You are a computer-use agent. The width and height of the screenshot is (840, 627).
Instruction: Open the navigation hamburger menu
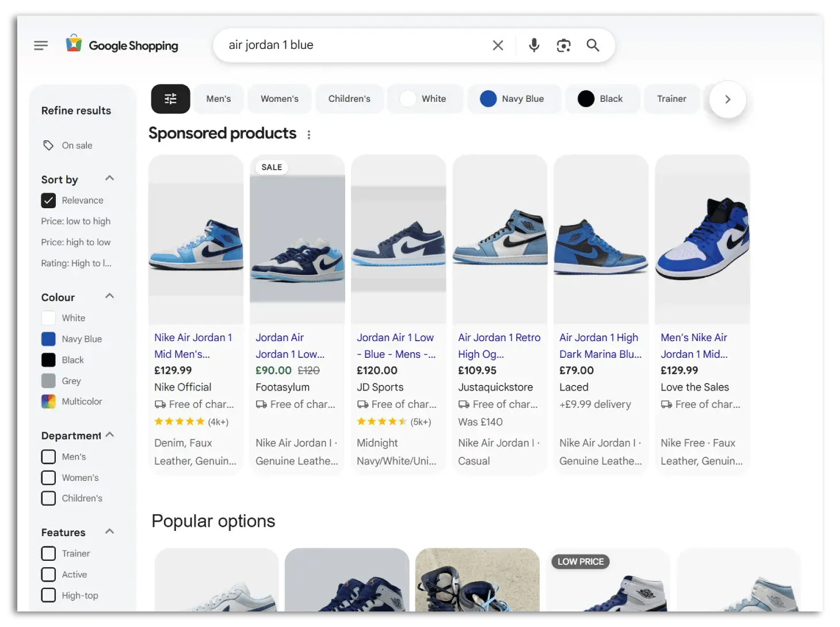(x=41, y=45)
